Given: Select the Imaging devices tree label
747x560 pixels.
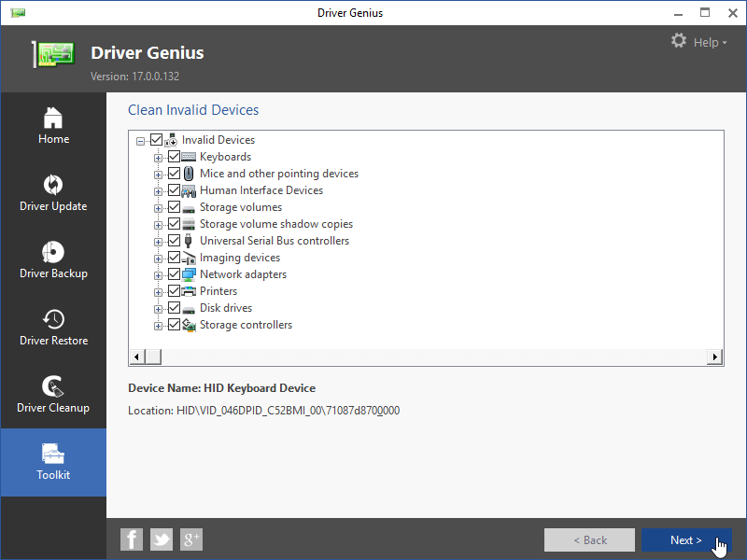Looking at the screenshot, I should (240, 258).
